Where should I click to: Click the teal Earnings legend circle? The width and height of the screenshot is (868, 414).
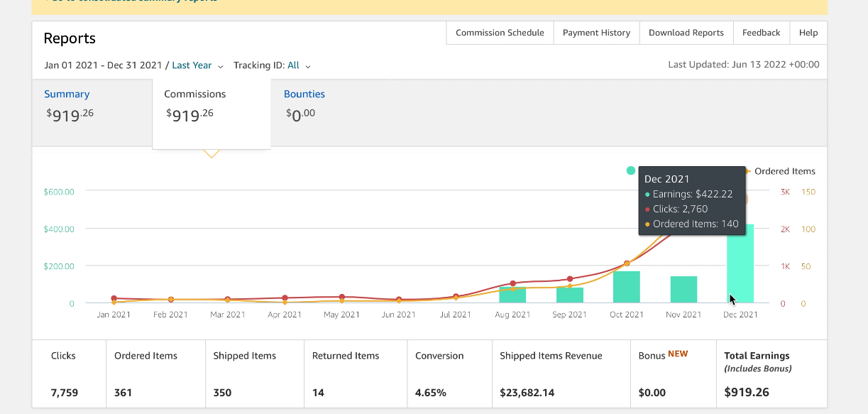[631, 170]
